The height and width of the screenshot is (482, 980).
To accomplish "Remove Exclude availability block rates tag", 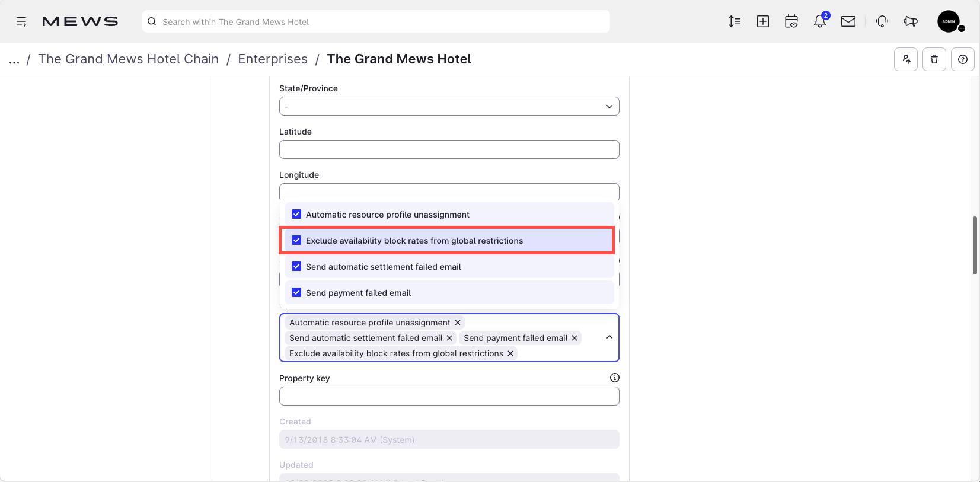I will tap(510, 353).
